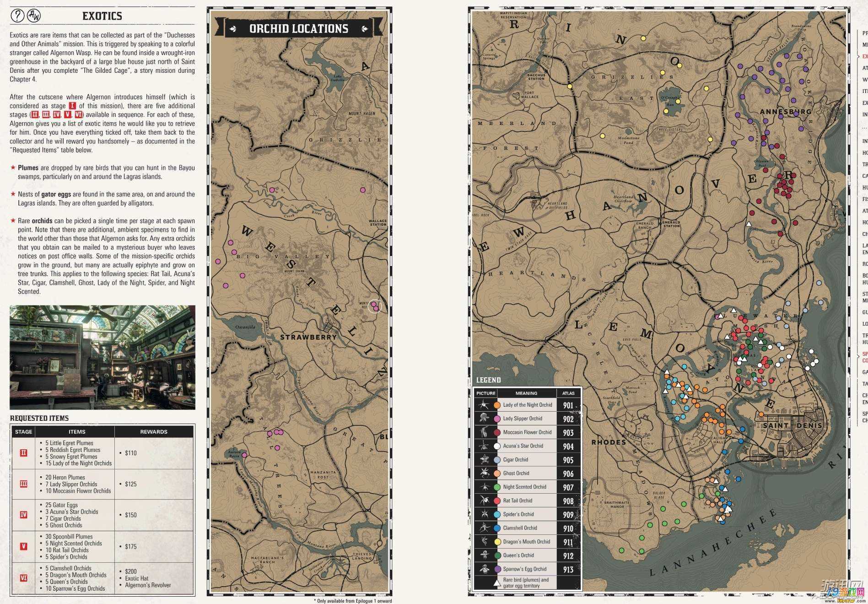Viewport: 868px width, 604px height.
Task: Click the LEGEND heading above the table
Action: (488, 380)
